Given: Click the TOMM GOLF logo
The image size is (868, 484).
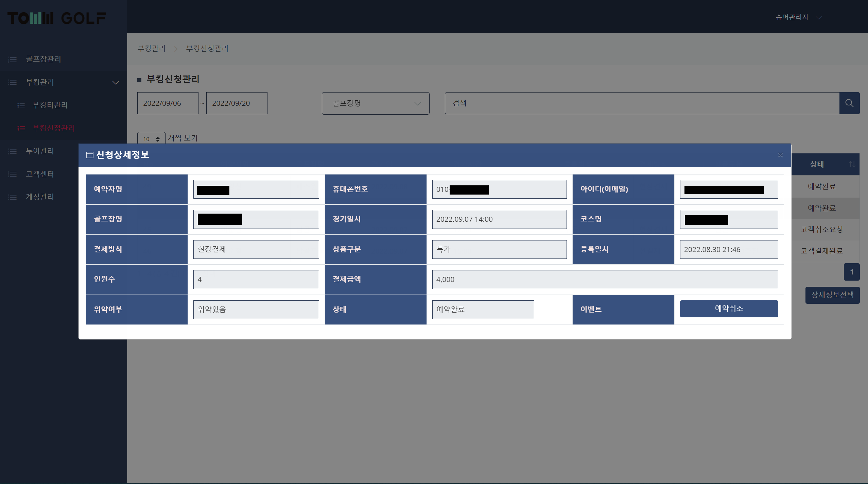Looking at the screenshot, I should click(x=57, y=18).
